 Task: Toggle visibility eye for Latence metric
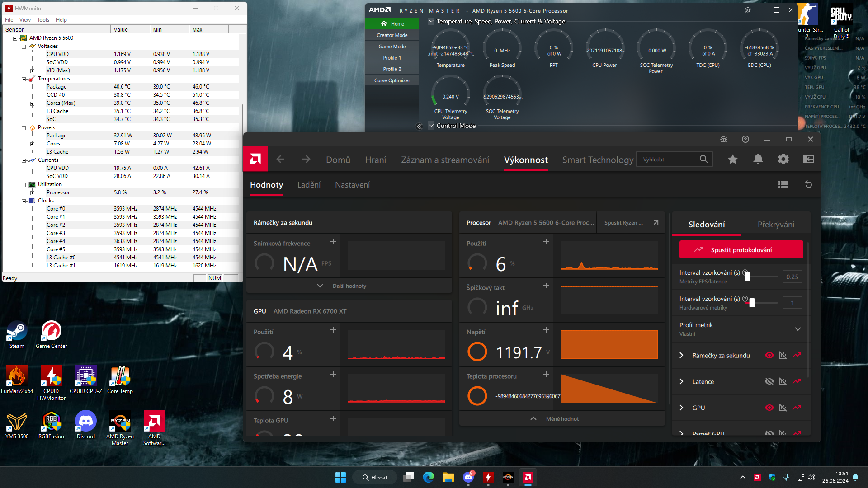[769, 381]
